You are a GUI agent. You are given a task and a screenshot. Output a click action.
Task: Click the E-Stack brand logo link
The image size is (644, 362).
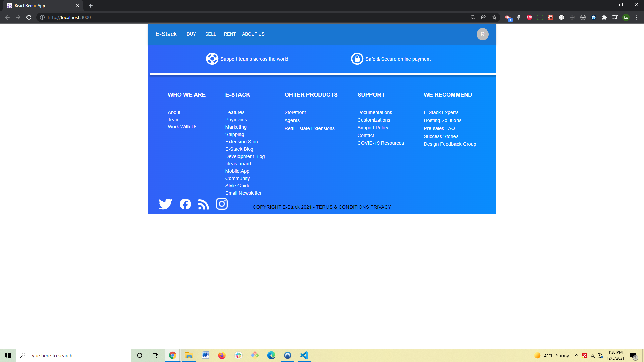pyautogui.click(x=166, y=34)
